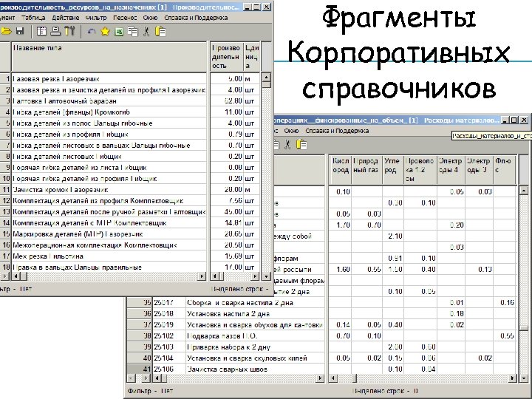Cut with the scissors icon in front window

coord(146,32)
